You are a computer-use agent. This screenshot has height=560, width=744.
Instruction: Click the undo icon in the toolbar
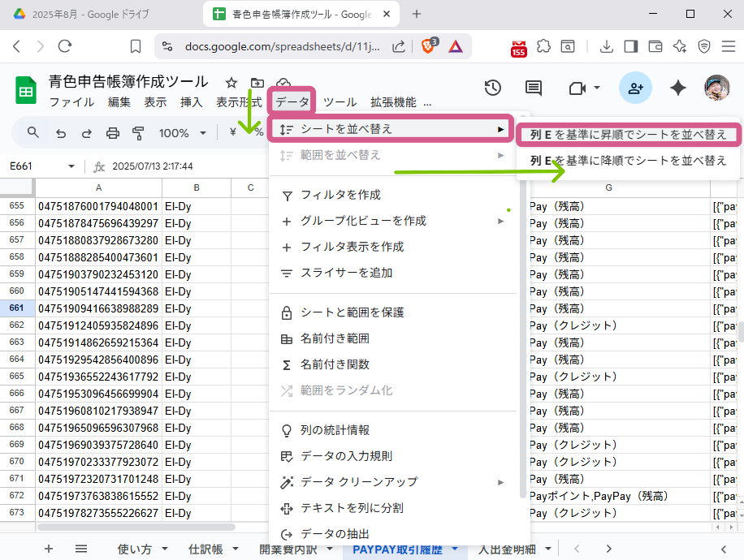point(61,132)
